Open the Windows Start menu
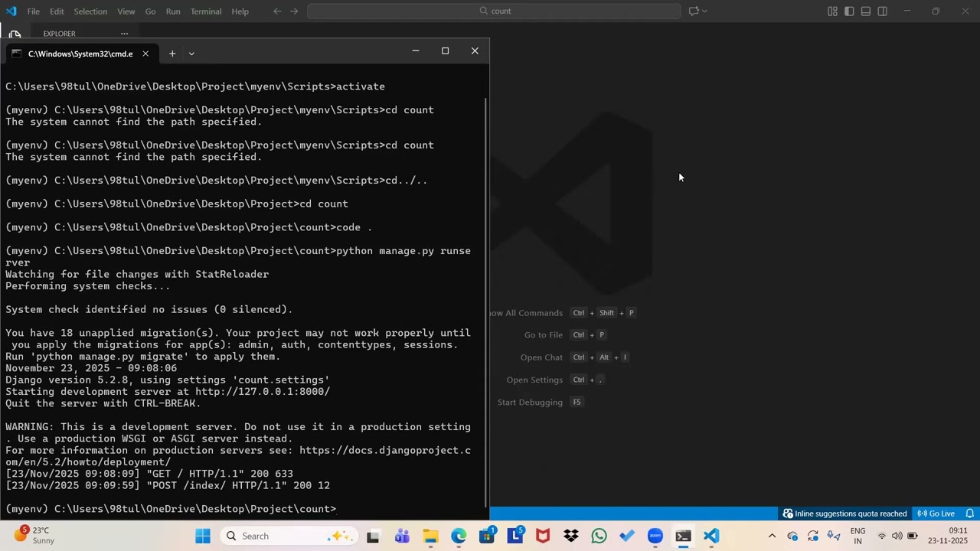 pyautogui.click(x=203, y=536)
